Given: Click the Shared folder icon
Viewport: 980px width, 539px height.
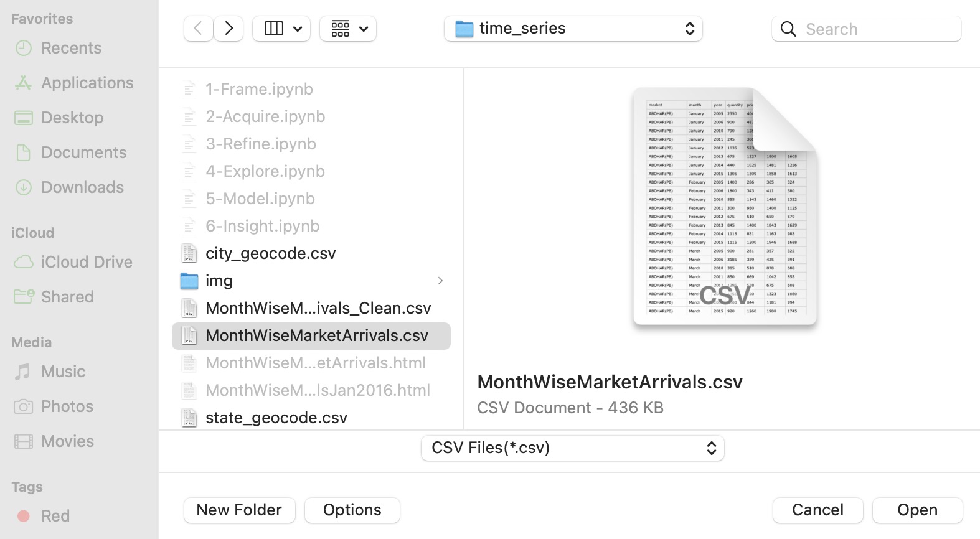Looking at the screenshot, I should [x=24, y=297].
